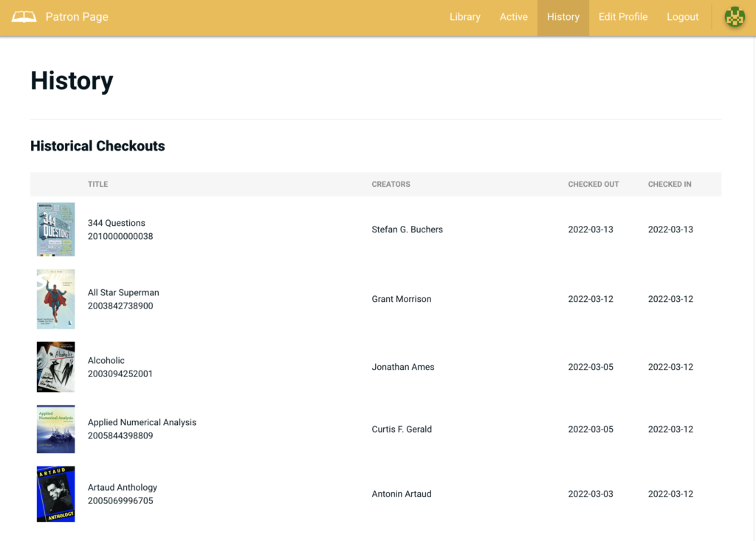This screenshot has width=756, height=541.
Task: Click the Creators column header
Action: (x=391, y=184)
